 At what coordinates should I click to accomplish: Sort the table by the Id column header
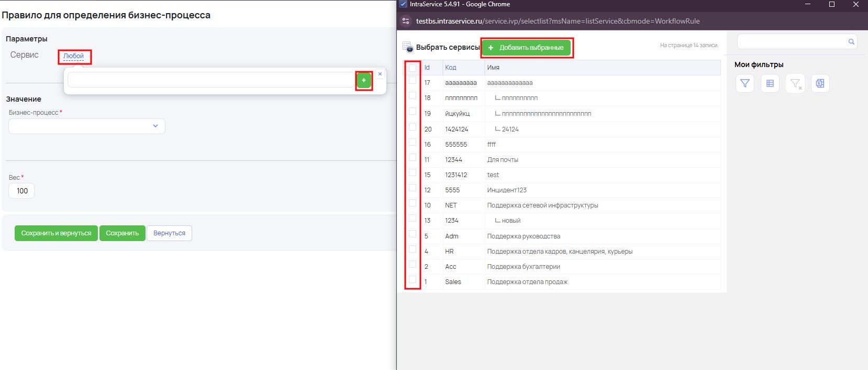427,68
